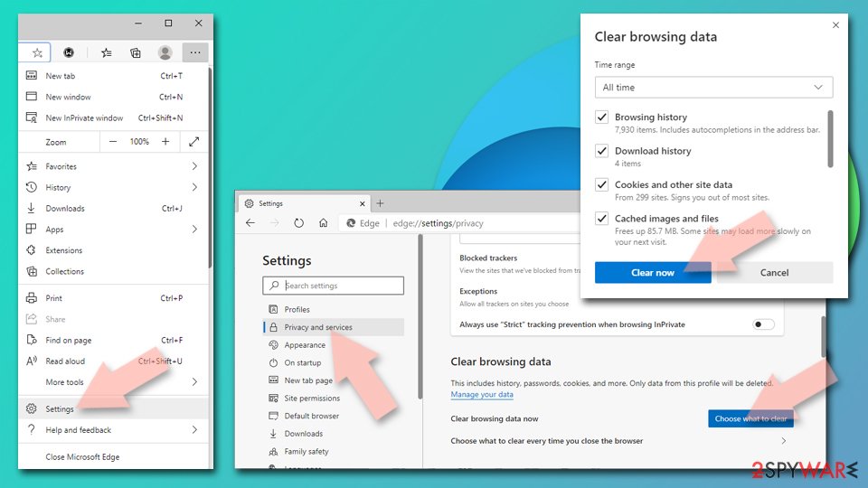The image size is (868, 488).
Task: Click the Edge menu scrollbar
Action: click(210, 168)
